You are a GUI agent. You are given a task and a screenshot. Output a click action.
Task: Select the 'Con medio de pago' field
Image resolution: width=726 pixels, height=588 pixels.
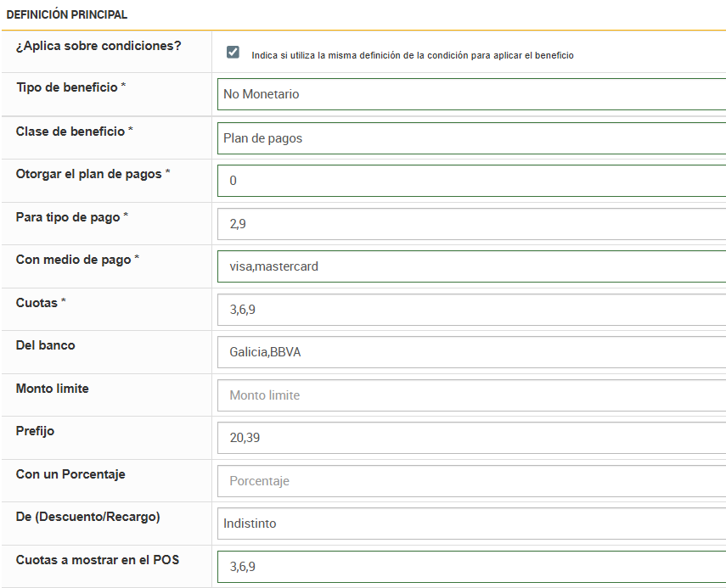tap(471, 266)
